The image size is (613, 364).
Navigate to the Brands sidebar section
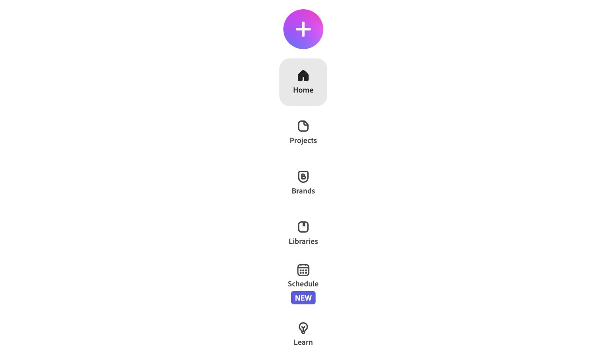click(303, 183)
